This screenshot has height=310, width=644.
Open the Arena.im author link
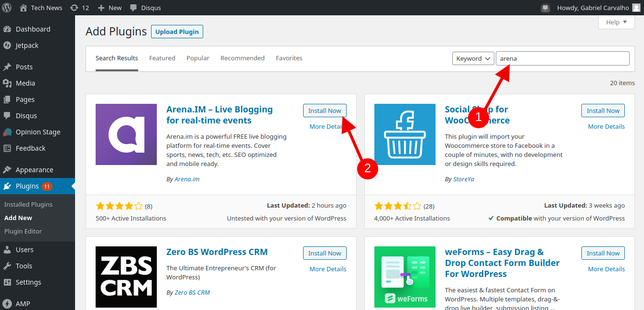pos(187,179)
